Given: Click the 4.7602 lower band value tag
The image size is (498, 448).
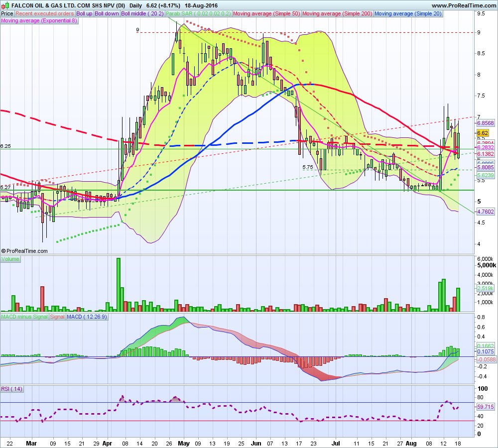Looking at the screenshot, I should (485, 212).
